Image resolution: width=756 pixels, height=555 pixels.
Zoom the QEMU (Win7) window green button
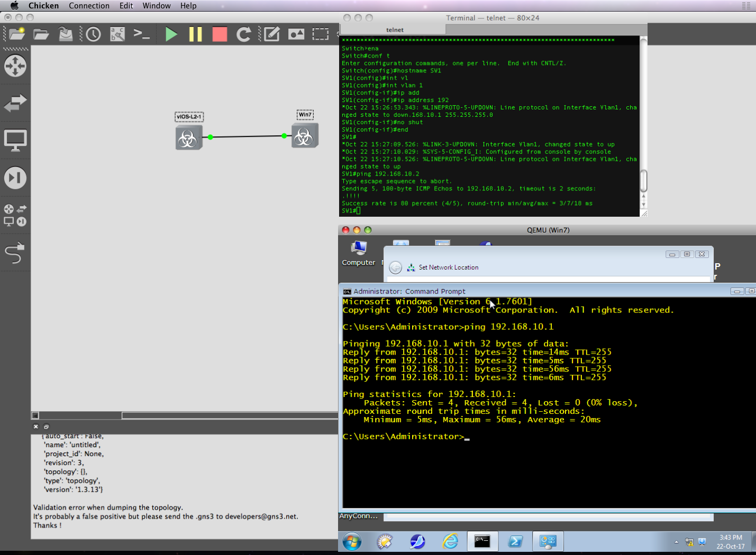click(x=368, y=230)
